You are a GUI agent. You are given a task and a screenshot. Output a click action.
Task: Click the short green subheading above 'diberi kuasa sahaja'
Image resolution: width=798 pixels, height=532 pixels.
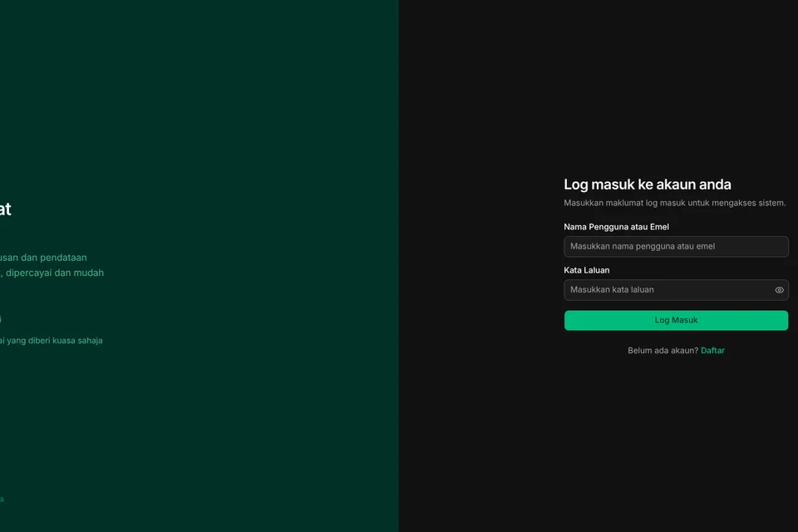[1, 319]
